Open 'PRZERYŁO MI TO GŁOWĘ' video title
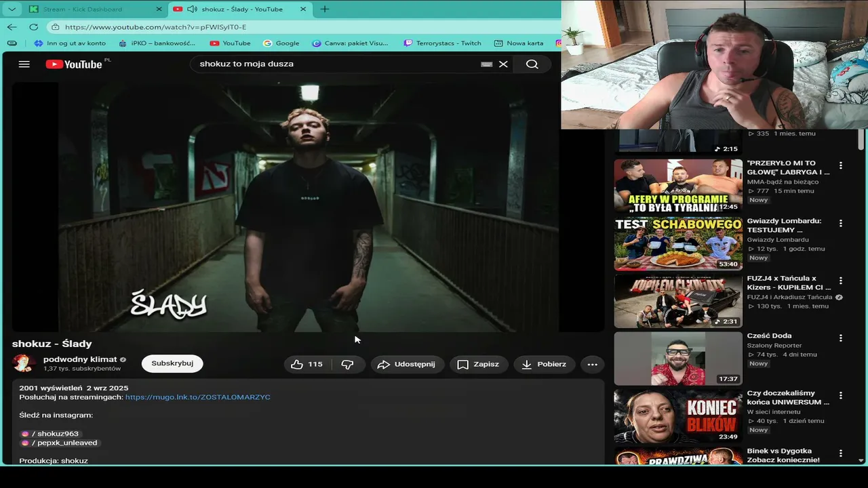Viewport: 868px width, 488px height. 789,168
